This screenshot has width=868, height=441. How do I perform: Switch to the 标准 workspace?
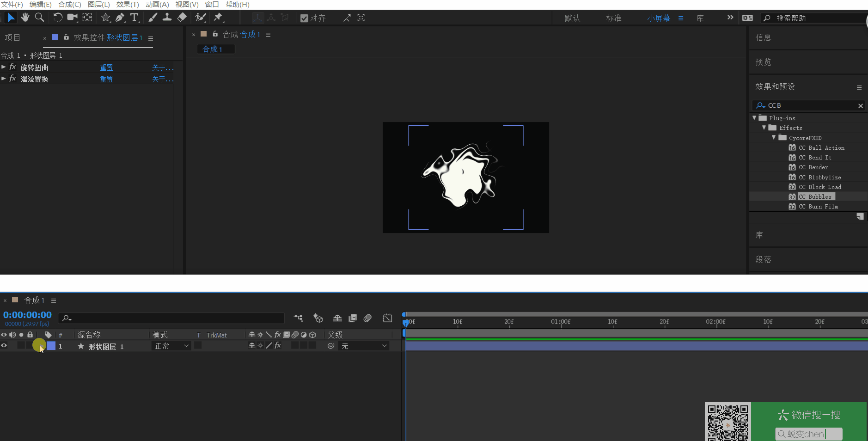[x=613, y=18]
